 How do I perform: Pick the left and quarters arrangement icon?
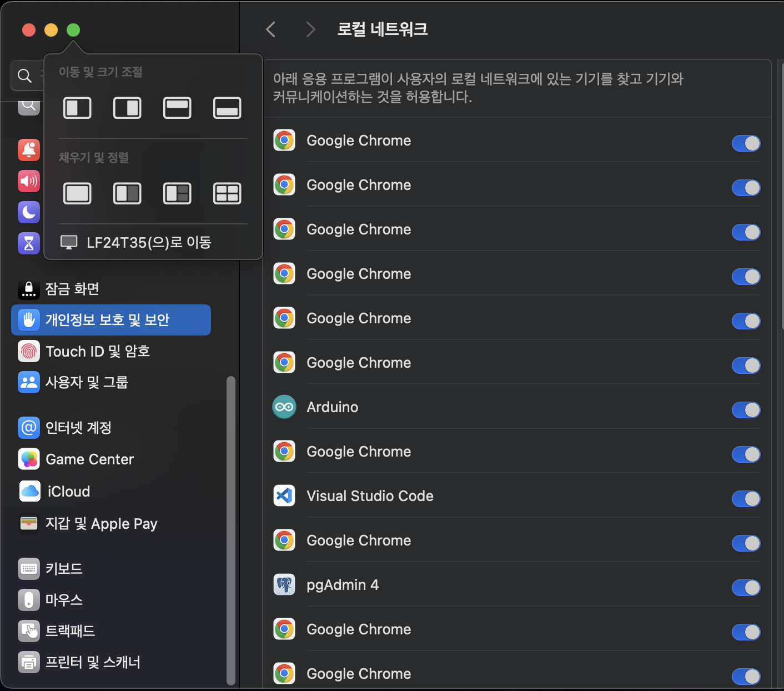pos(177,193)
